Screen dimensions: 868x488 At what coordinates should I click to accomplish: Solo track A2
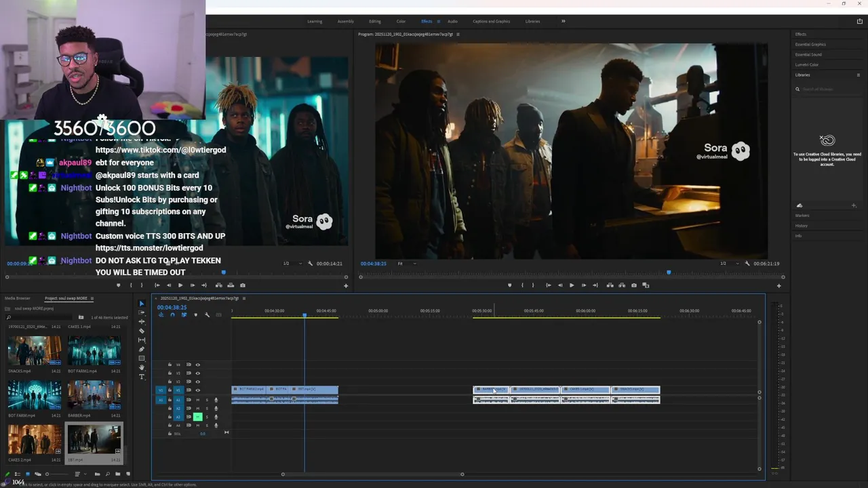pyautogui.click(x=207, y=409)
